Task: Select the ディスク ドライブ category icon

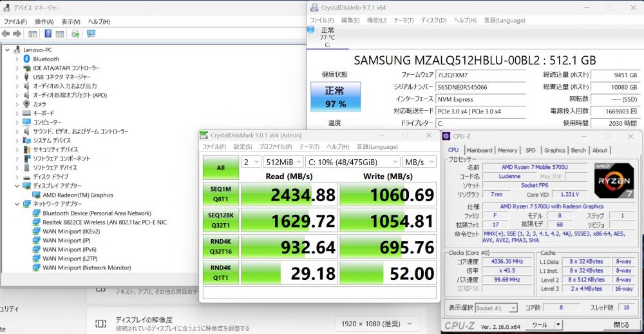Action: coord(26,177)
